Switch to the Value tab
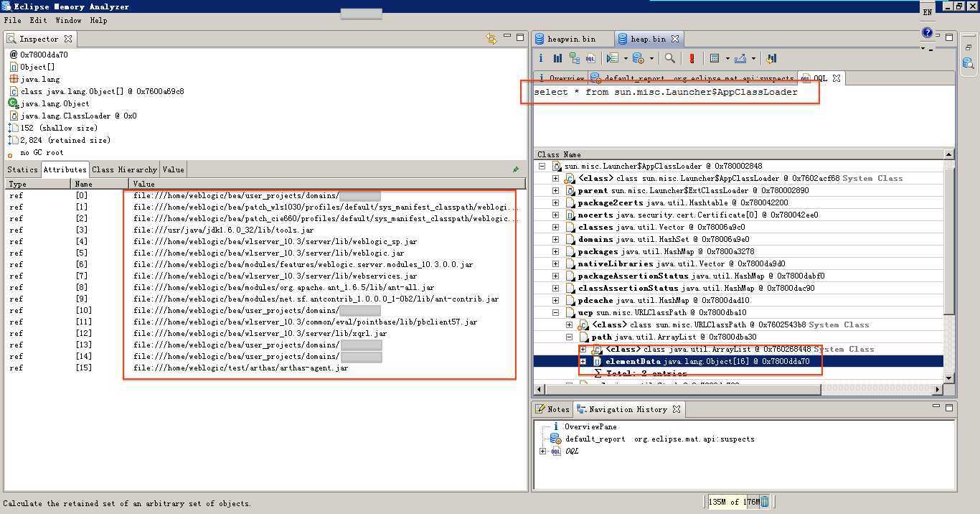The height and width of the screenshot is (514, 980). 173,169
